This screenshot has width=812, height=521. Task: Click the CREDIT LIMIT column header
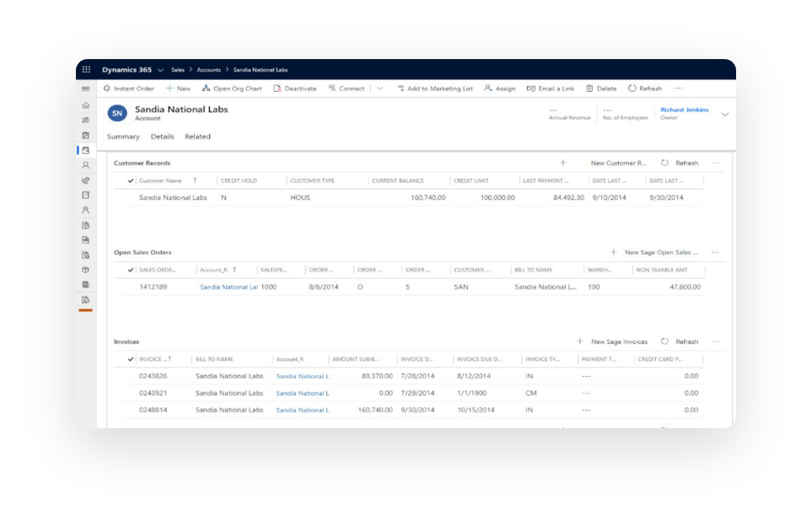(x=471, y=180)
